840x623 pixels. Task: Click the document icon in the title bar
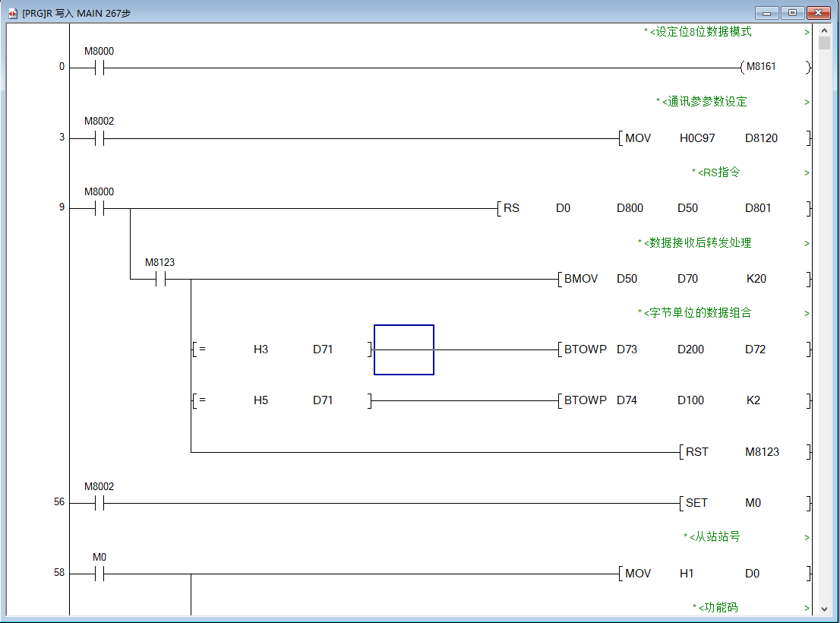click(x=12, y=13)
